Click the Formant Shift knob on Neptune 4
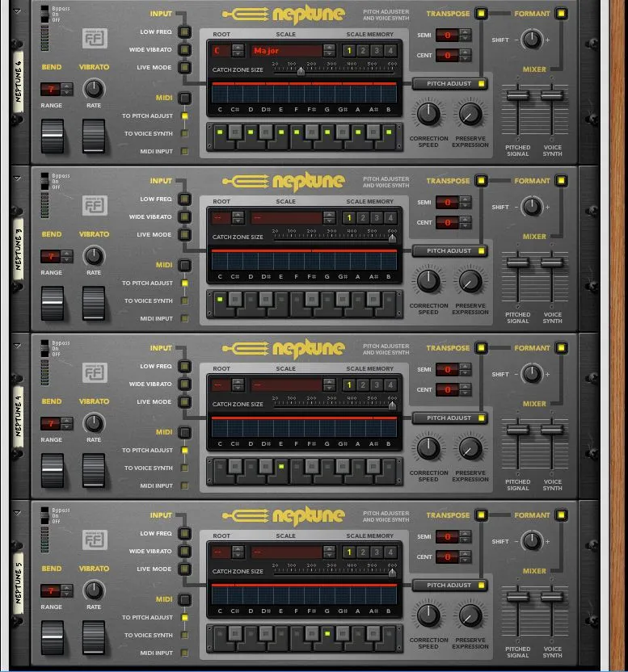 pyautogui.click(x=532, y=374)
